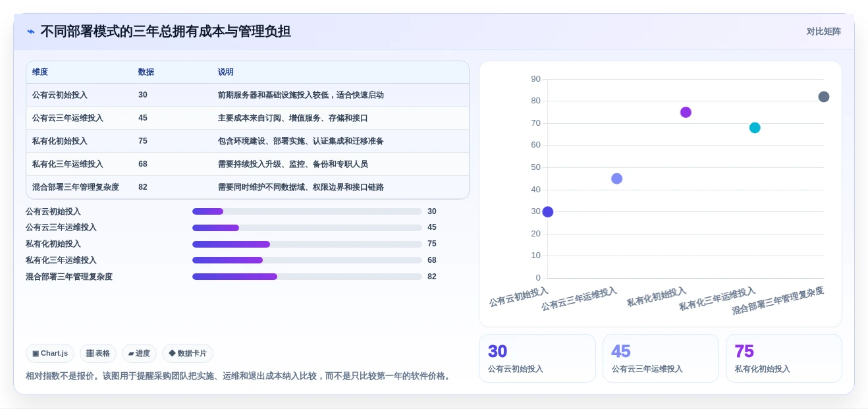Click progress bar for 私有化初始投入
The height and width of the screenshot is (409, 868).
click(307, 244)
